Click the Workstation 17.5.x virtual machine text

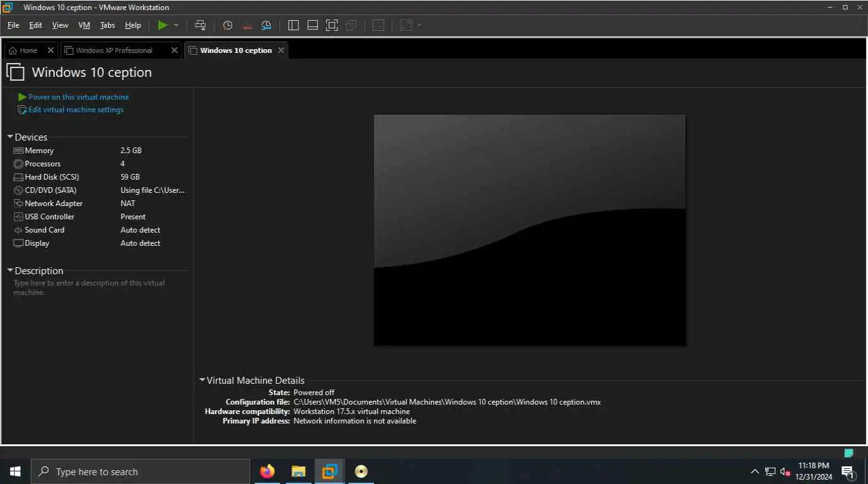coord(351,412)
